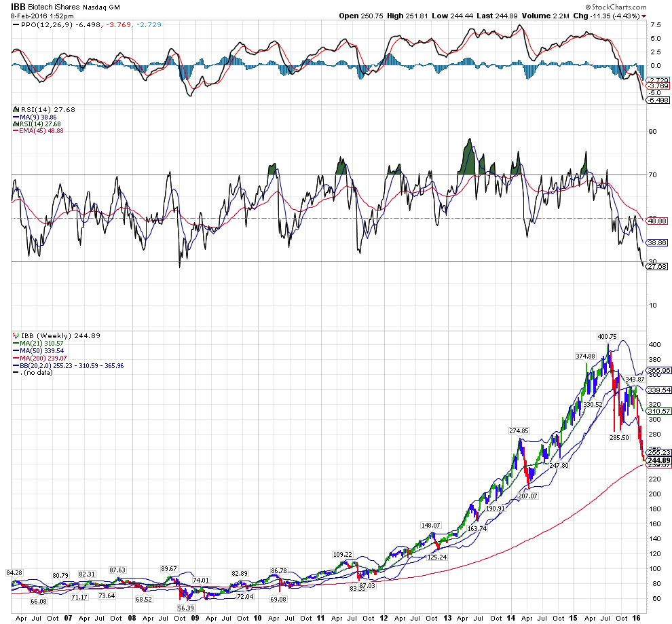Click the 247.80 price label
Image resolution: width=672 pixels, height=624 pixels.
(x=559, y=465)
